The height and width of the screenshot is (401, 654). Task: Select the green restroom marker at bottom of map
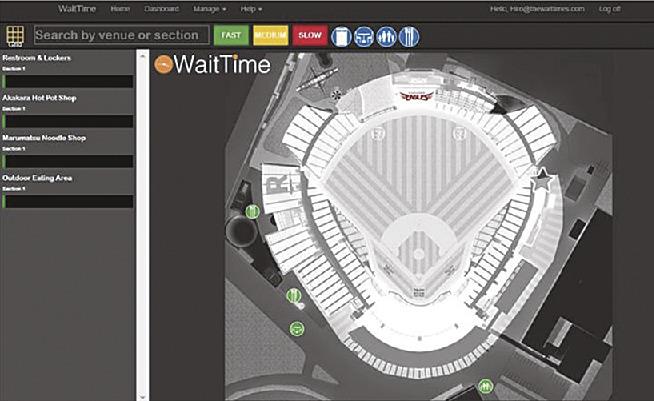[x=485, y=386]
